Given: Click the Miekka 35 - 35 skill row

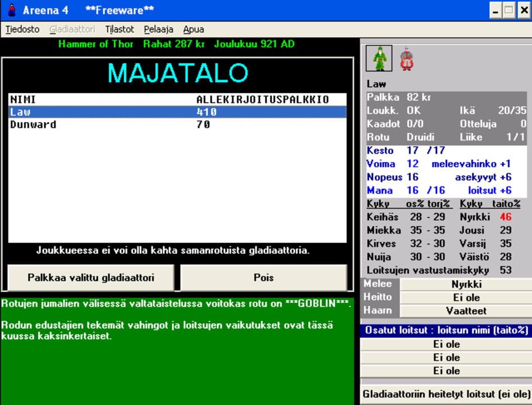Looking at the screenshot, I should [x=406, y=230].
